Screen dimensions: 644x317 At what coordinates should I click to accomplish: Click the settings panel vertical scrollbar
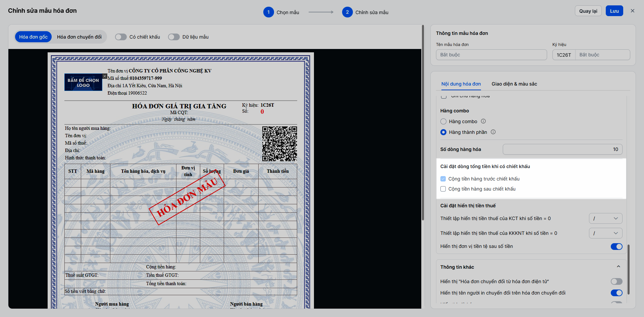pos(629,269)
